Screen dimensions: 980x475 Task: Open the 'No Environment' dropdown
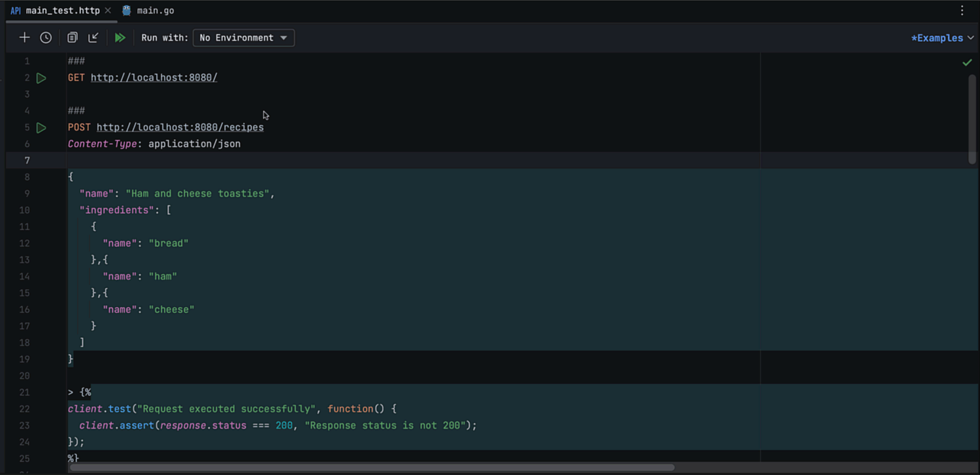click(x=243, y=37)
